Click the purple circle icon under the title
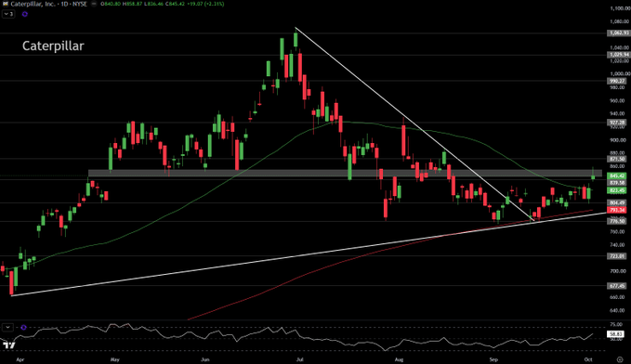This screenshot has width=631, height=364. [24, 14]
